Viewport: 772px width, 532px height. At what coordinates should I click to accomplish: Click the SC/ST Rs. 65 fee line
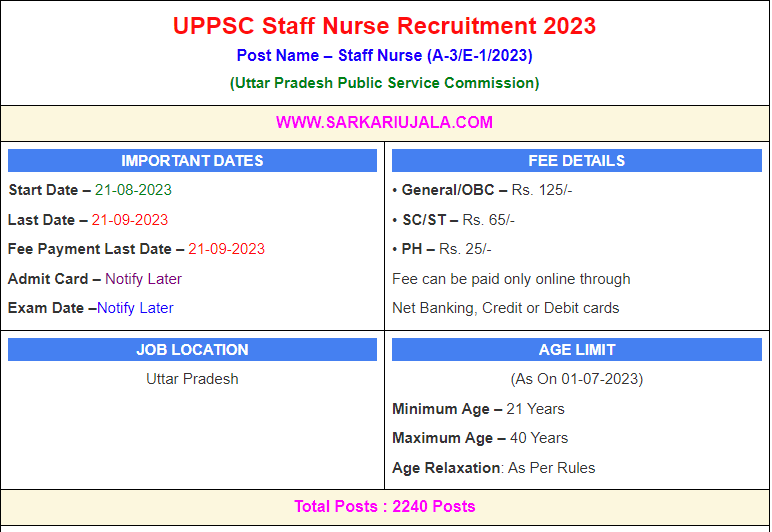tap(457, 220)
